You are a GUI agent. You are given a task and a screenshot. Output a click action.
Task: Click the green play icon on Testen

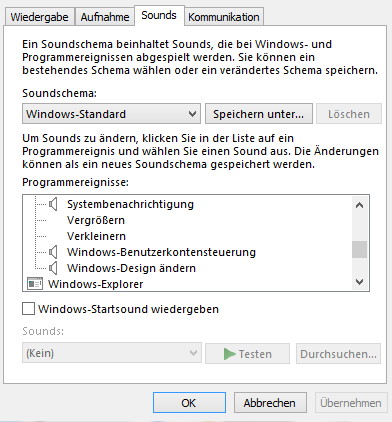tap(230, 354)
